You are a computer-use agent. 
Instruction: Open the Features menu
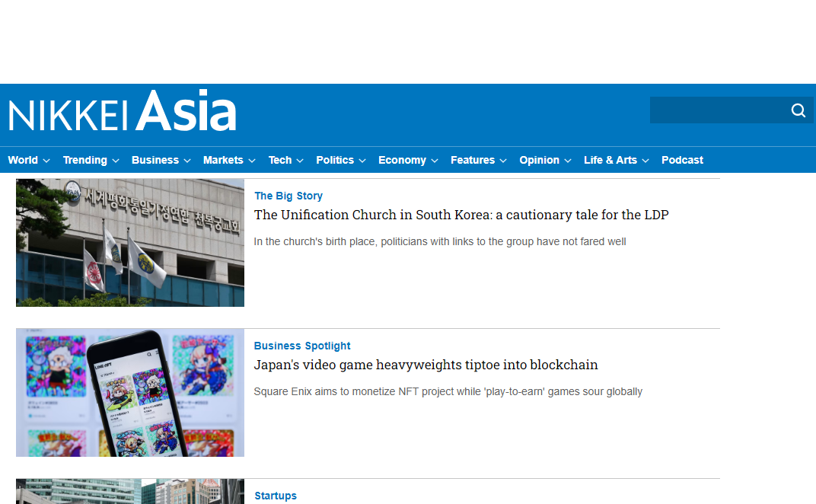point(473,160)
